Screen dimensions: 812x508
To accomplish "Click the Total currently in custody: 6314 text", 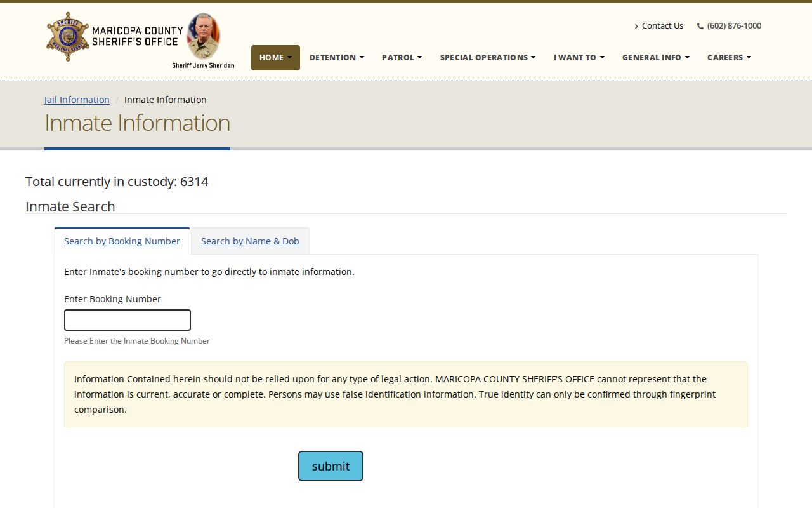I will point(117,182).
